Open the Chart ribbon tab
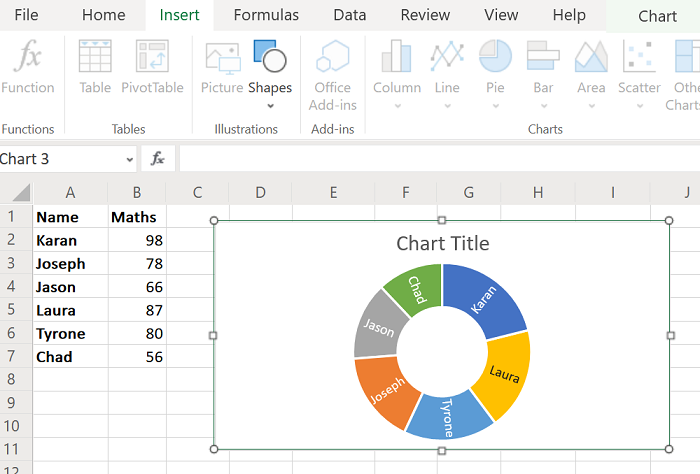 [657, 16]
